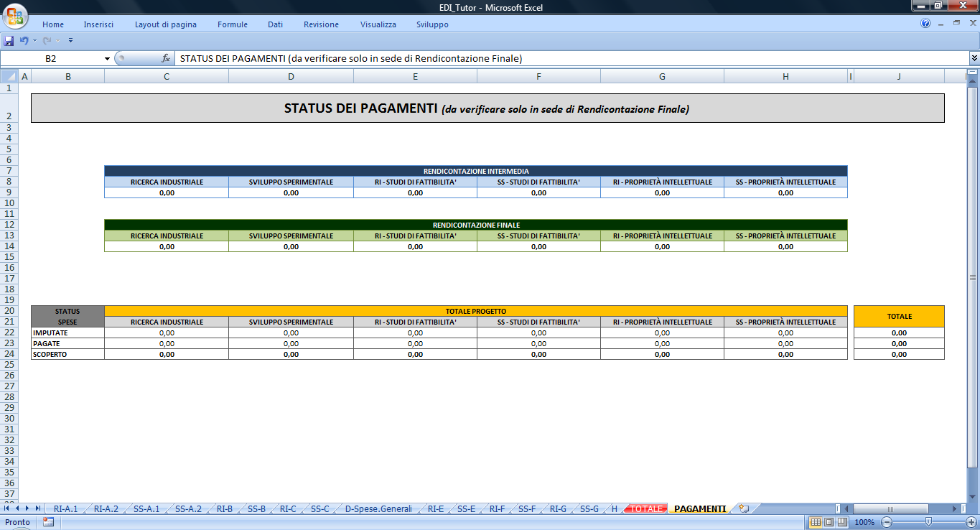Image resolution: width=980 pixels, height=530 pixels.
Task: Open the Inserisci ribbon tab
Action: (98, 24)
